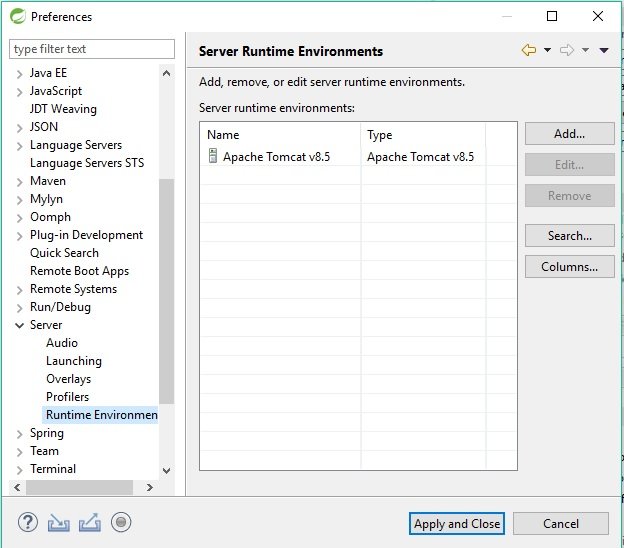Expand the Plug-in Development node
624x548 pixels.
point(20,236)
